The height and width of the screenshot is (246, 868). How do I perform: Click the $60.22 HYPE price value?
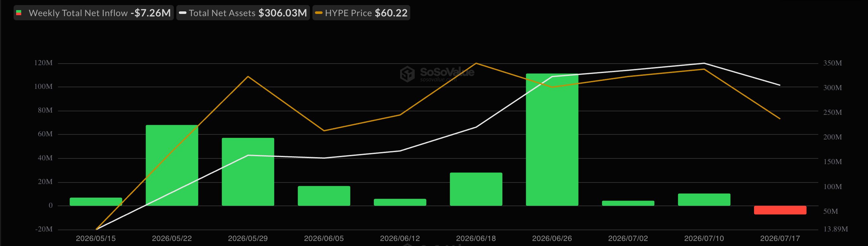pos(391,13)
